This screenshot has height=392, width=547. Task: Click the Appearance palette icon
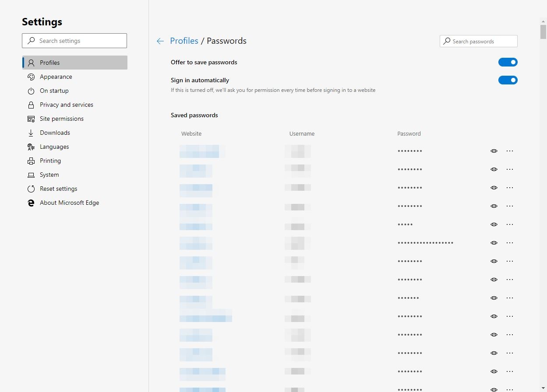[x=31, y=77]
